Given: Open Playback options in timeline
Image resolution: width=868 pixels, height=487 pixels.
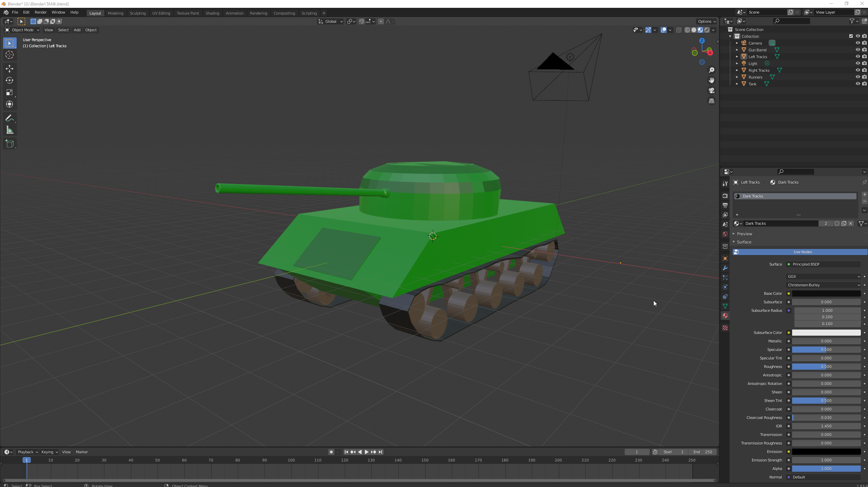Looking at the screenshot, I should (x=28, y=452).
